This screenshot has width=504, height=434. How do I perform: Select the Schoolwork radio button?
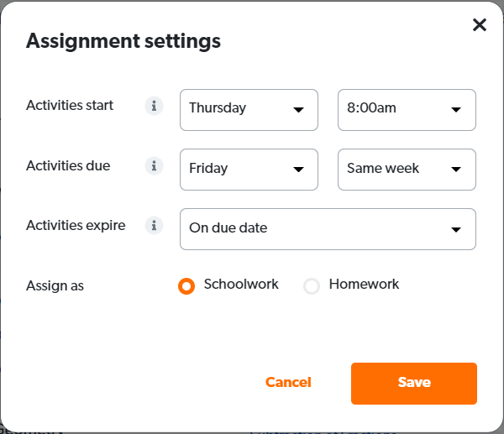tap(186, 286)
